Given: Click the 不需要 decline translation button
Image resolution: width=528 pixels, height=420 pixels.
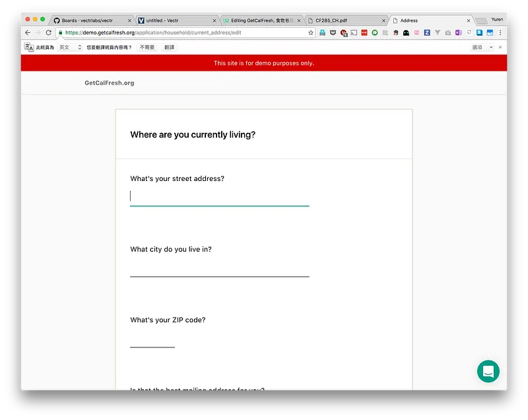Looking at the screenshot, I should tap(147, 48).
